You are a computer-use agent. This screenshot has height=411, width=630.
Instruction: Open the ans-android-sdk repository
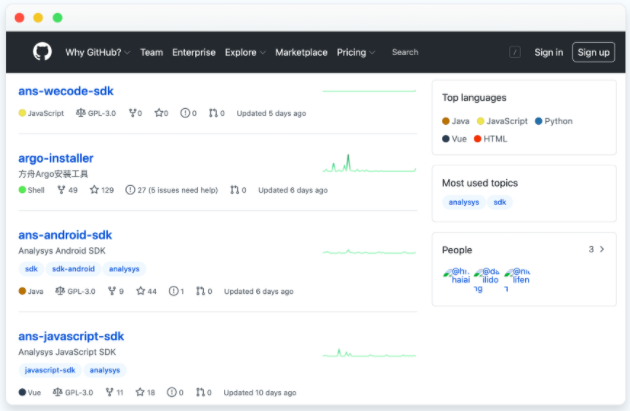point(65,235)
